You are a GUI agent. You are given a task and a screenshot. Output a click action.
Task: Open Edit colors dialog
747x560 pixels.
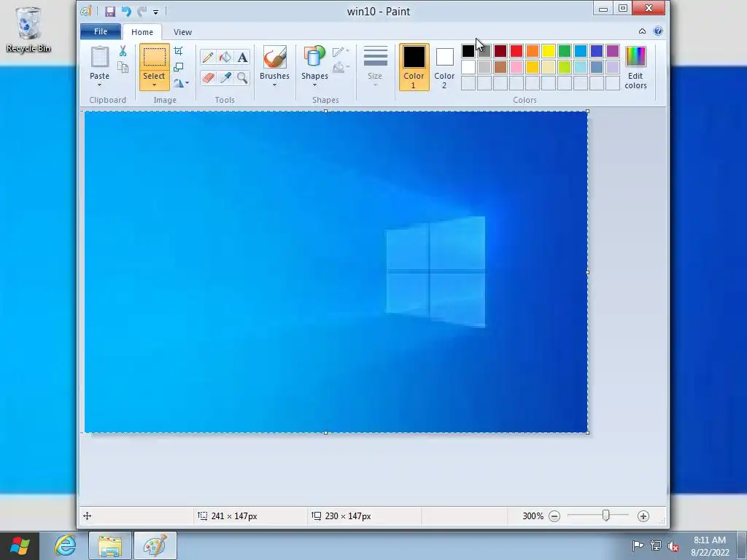[635, 67]
